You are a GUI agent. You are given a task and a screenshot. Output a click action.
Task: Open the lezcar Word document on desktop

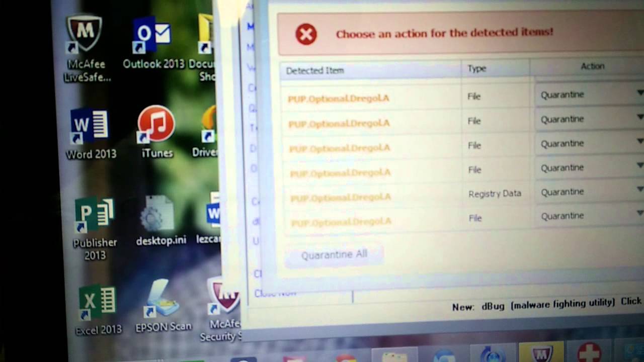pos(209,219)
